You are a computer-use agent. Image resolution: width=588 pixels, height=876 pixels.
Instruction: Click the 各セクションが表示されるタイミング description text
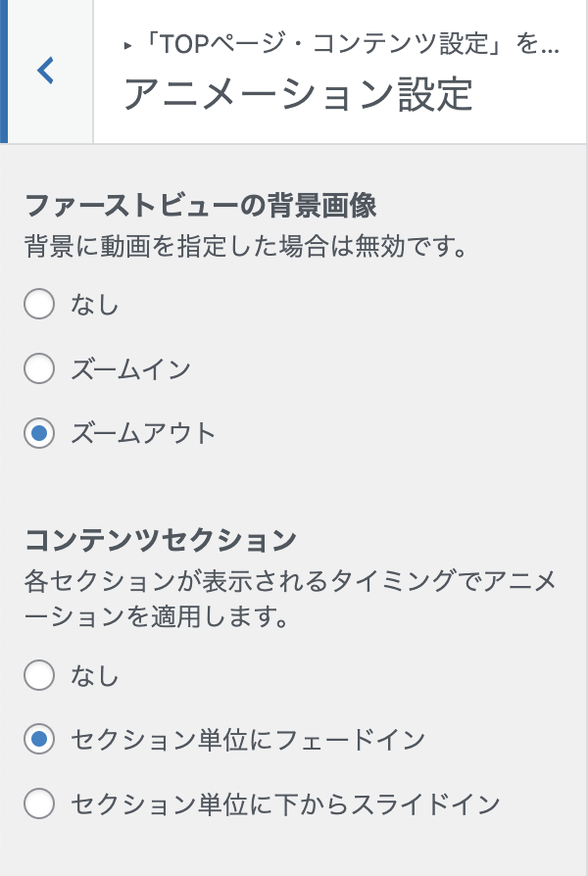coord(291,599)
